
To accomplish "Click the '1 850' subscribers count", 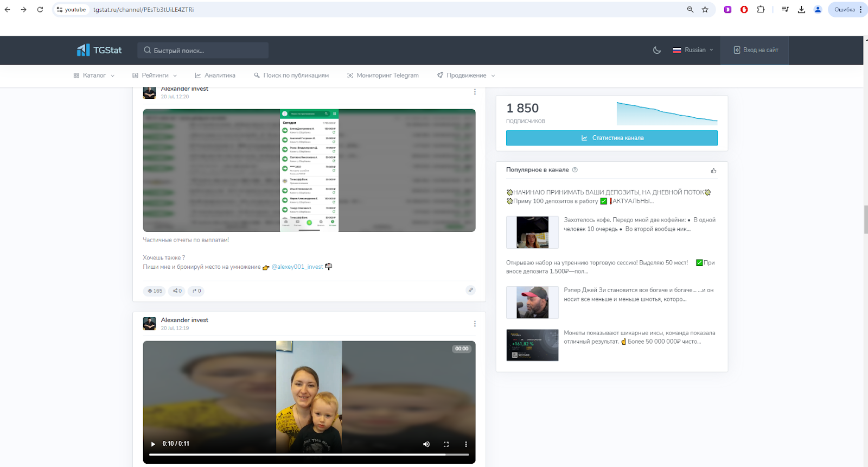I will [x=522, y=108].
